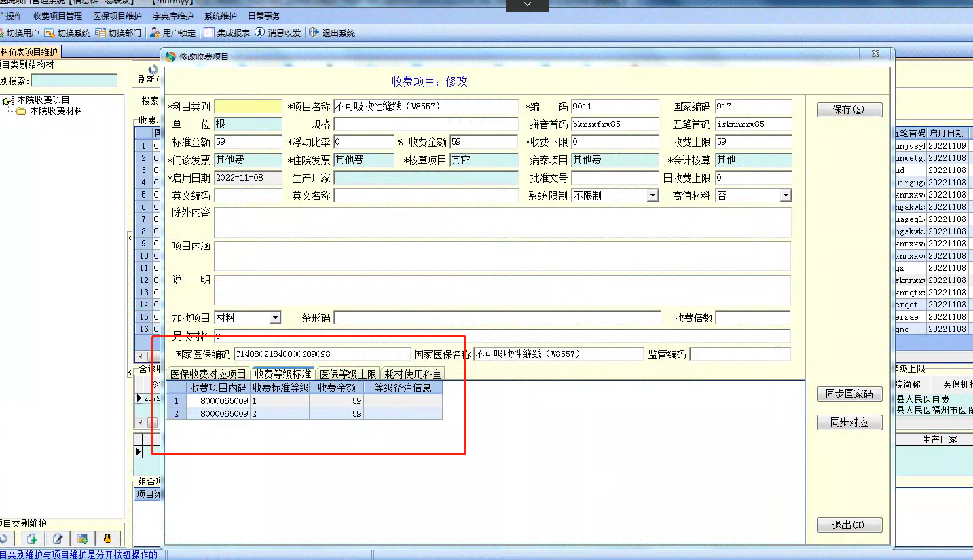Collapse the left panel with the splitter arrow
This screenshot has width=973, height=560.
[x=130, y=238]
